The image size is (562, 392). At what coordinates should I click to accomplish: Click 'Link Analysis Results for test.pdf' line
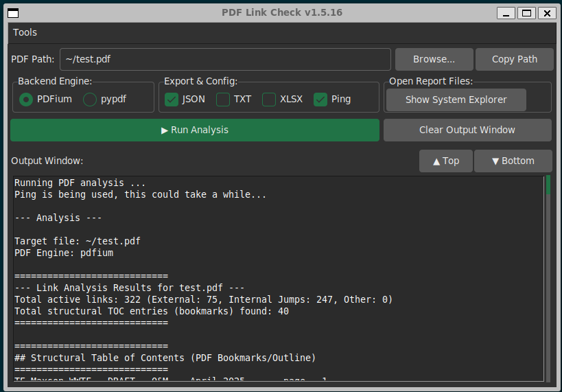(130, 288)
